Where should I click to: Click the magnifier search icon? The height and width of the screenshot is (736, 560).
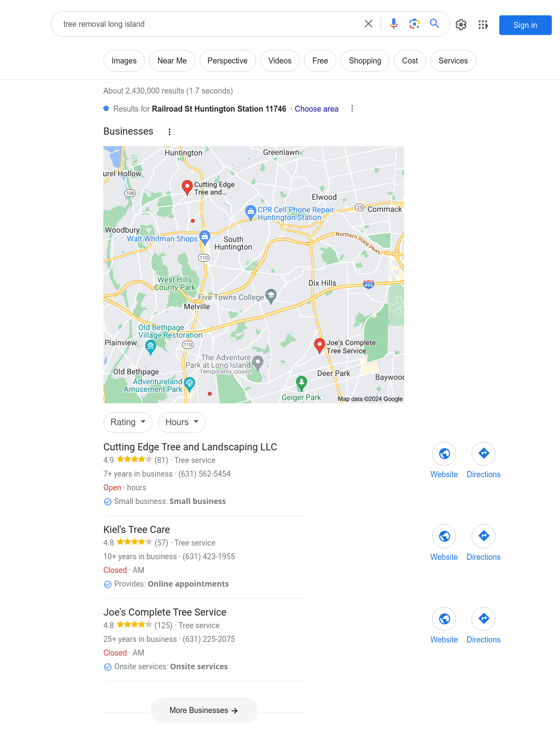435,24
